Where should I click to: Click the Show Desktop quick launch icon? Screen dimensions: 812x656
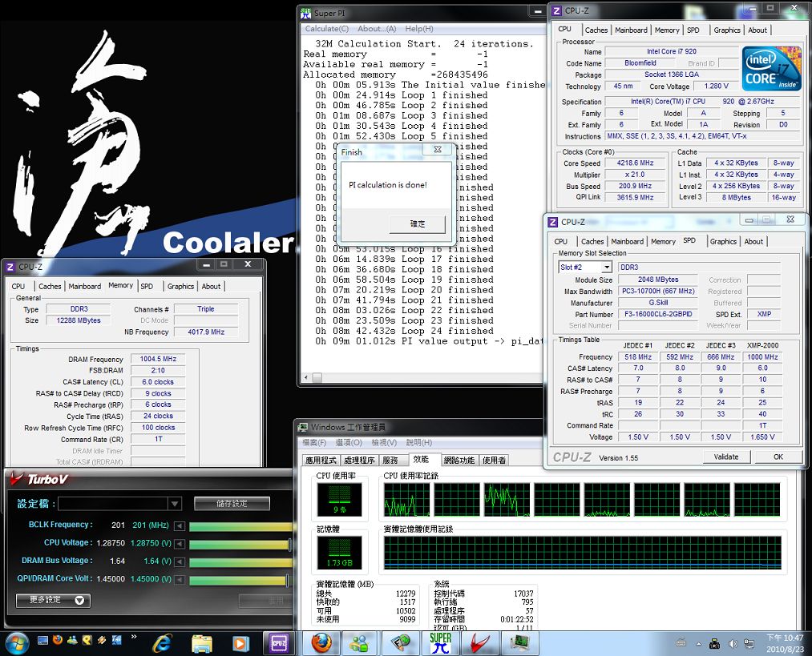pos(43,641)
